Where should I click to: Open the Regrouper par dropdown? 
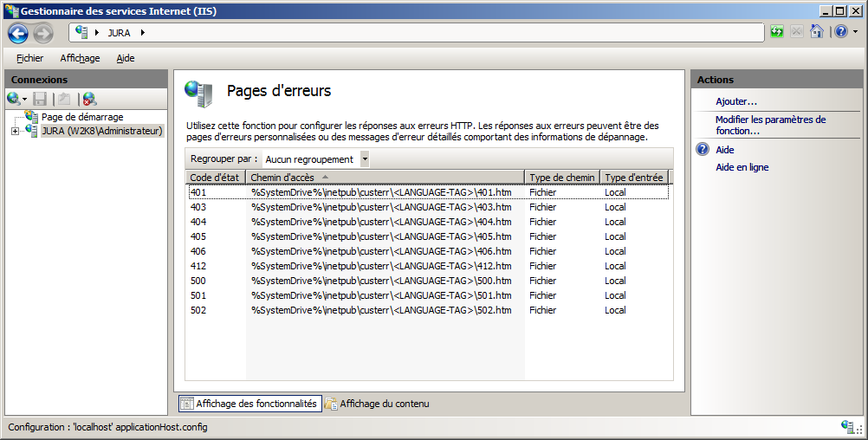point(365,159)
